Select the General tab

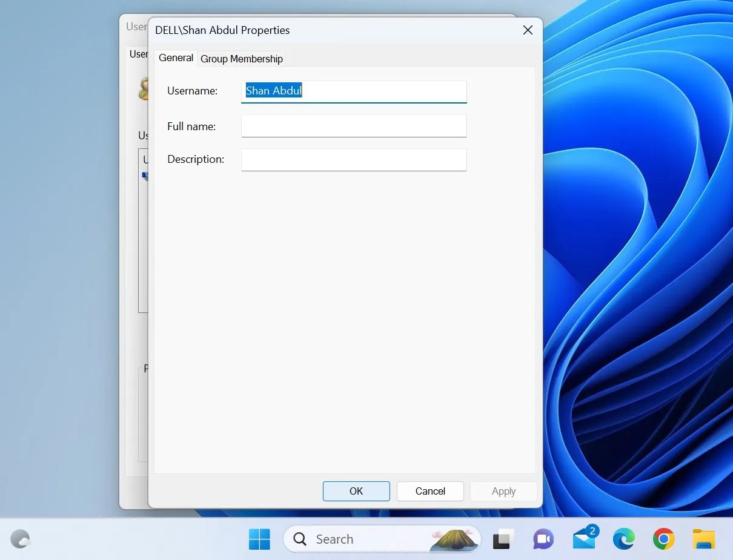[x=176, y=58]
